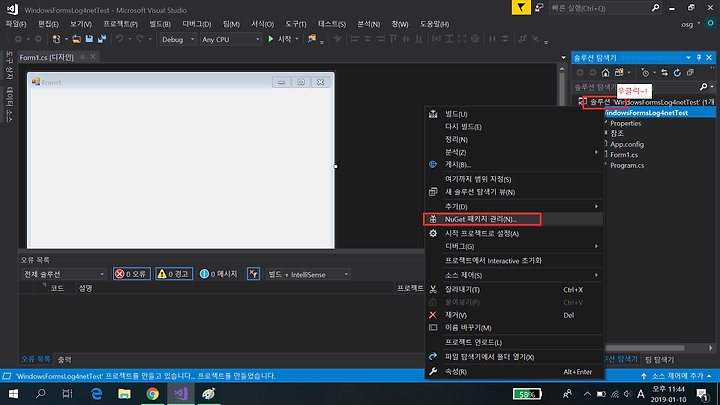
Task: Select Program.cs in Solution Explorer
Action: tap(627, 165)
